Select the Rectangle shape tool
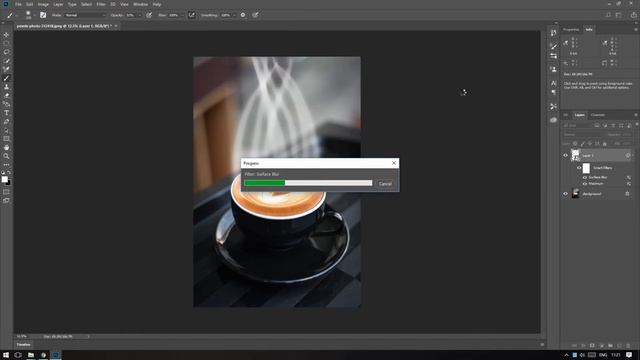Image resolution: width=640 pixels, height=360 pixels. (6, 139)
